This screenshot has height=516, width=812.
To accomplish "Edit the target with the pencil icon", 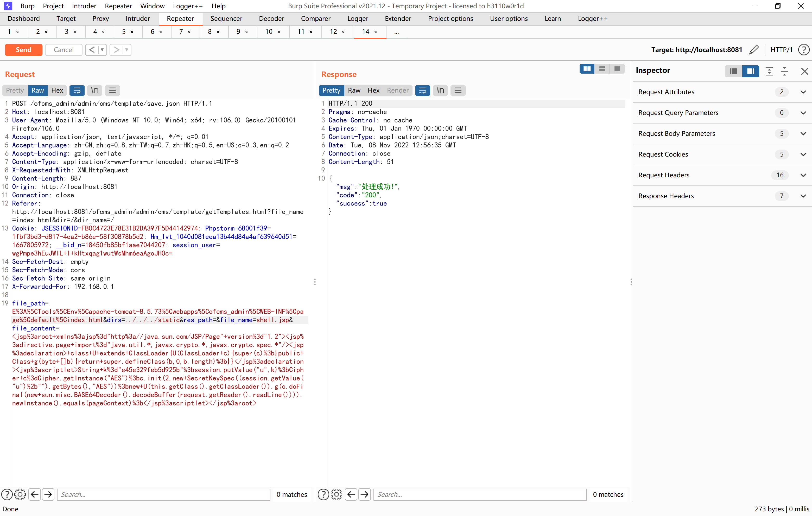I will [x=754, y=49].
